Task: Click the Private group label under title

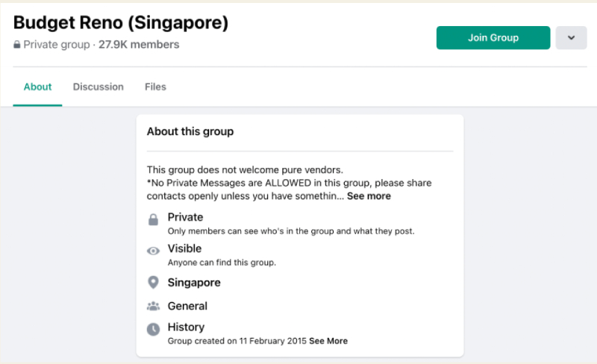Action: click(57, 45)
